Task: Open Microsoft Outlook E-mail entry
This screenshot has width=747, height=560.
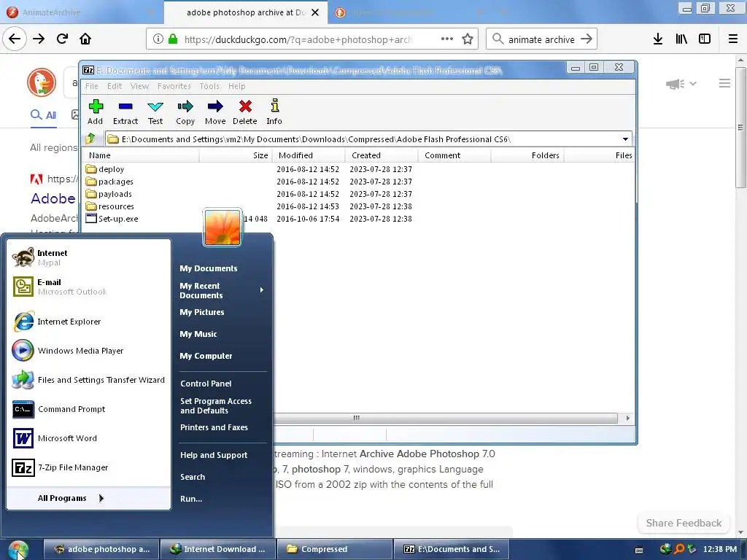Action: tap(88, 287)
